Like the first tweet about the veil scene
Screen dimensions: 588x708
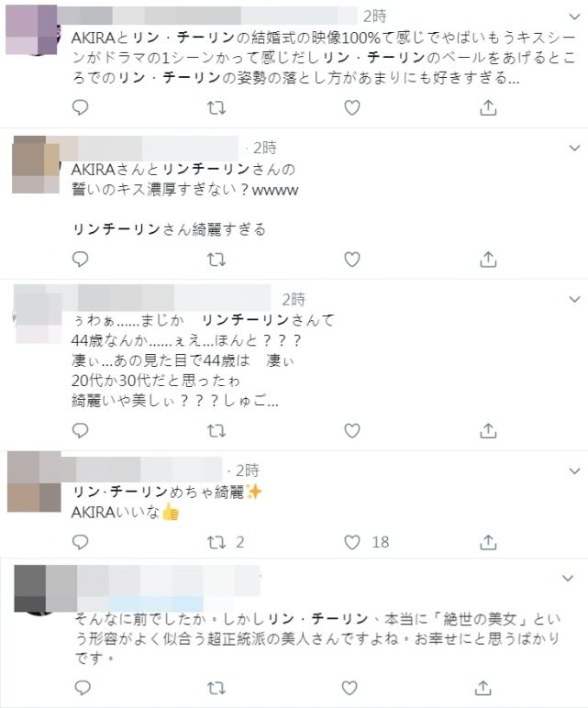tap(352, 108)
